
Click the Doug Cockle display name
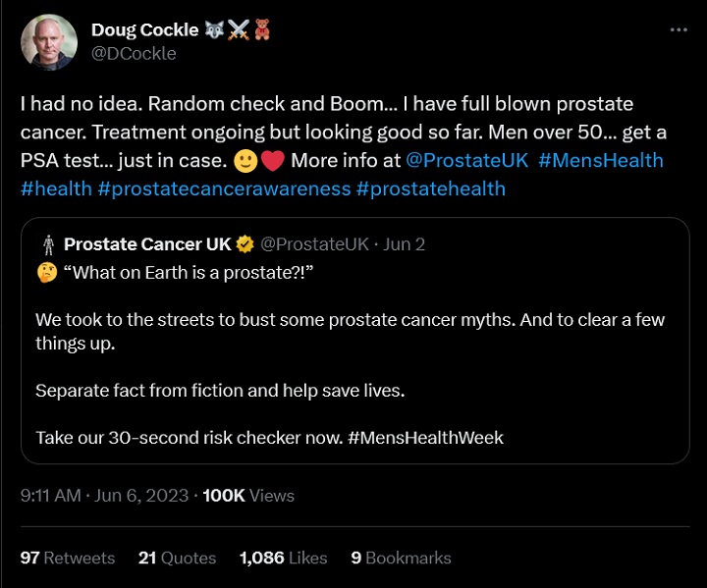[144, 30]
